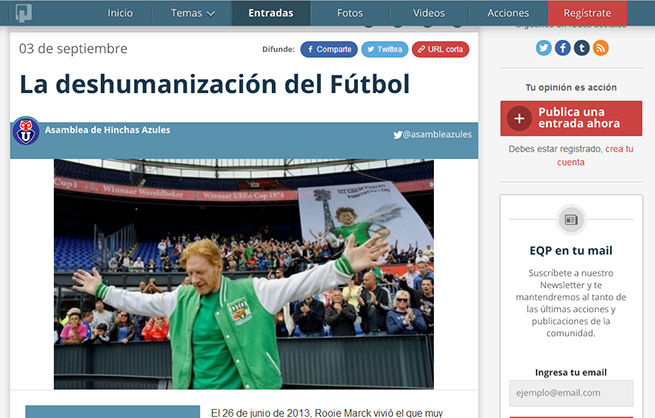Share the article via Facebook Comparte button
The height and width of the screenshot is (418, 655).
tap(329, 49)
